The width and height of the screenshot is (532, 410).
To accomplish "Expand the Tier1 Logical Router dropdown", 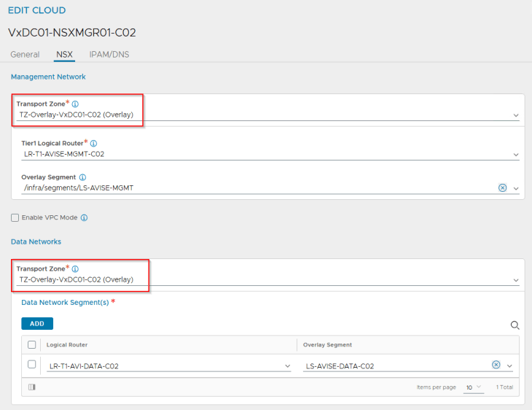I will 515,155.
